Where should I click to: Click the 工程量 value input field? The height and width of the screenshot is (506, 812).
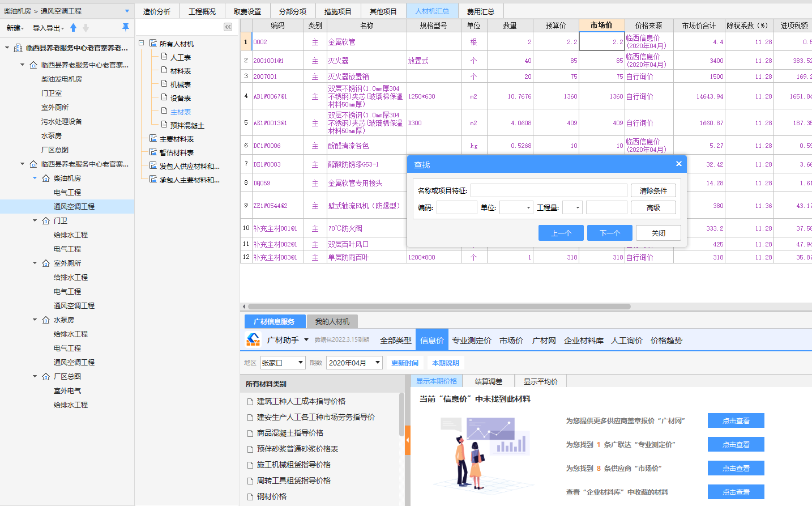coord(606,207)
